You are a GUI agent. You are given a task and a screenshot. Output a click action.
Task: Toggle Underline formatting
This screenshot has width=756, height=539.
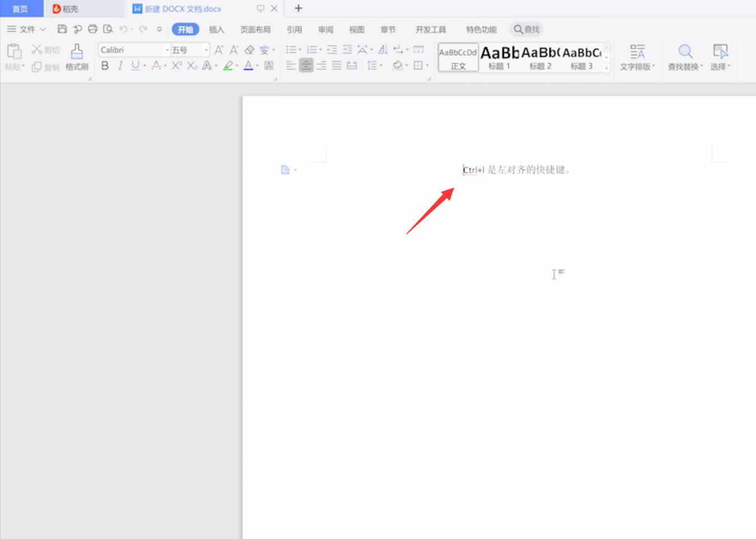pyautogui.click(x=135, y=65)
